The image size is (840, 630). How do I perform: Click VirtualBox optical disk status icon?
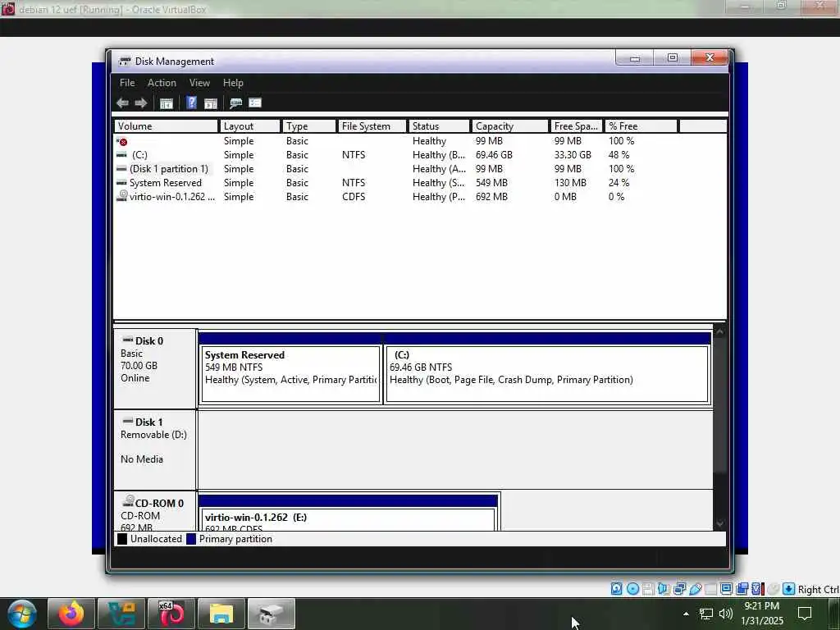click(632, 589)
